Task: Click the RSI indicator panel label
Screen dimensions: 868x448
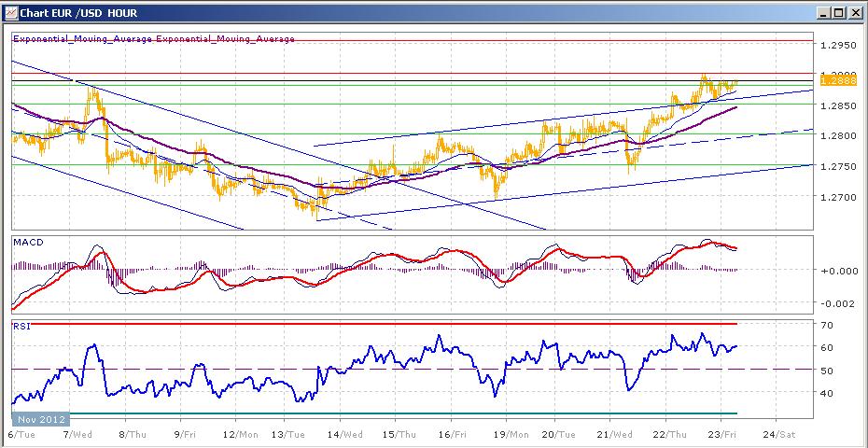Action: coord(21,326)
